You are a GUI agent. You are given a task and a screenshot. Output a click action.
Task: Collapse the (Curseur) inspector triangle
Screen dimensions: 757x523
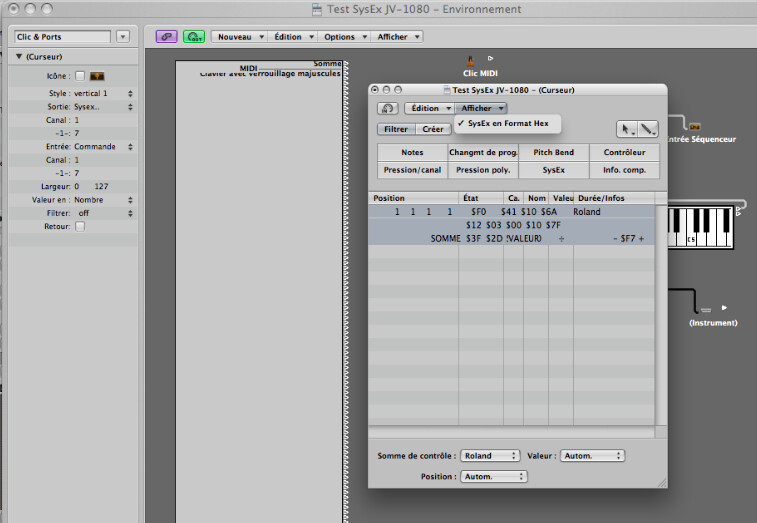point(19,57)
